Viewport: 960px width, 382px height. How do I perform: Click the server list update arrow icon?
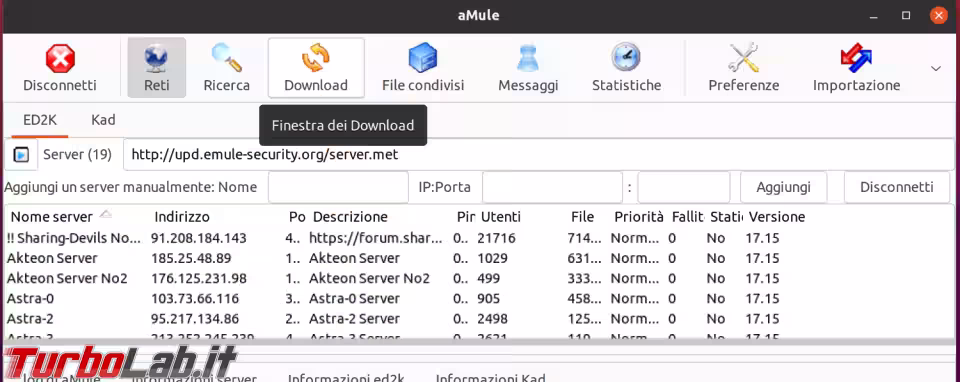point(21,155)
